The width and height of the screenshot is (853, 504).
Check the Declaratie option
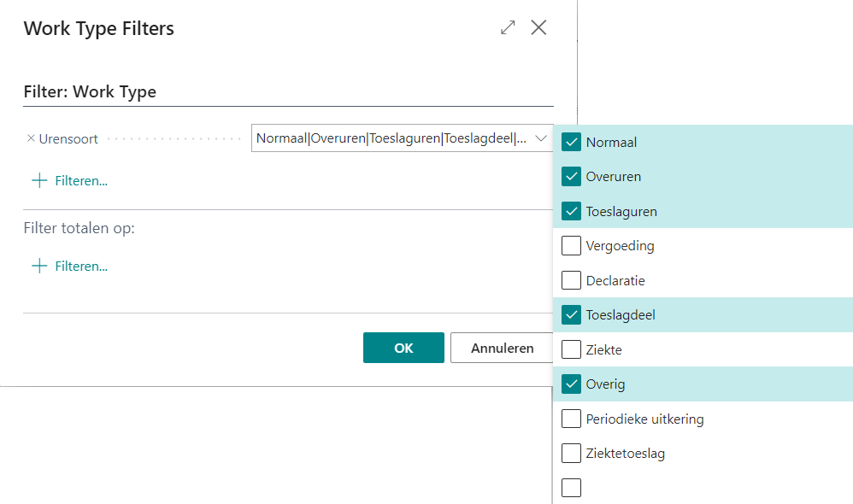[571, 280]
